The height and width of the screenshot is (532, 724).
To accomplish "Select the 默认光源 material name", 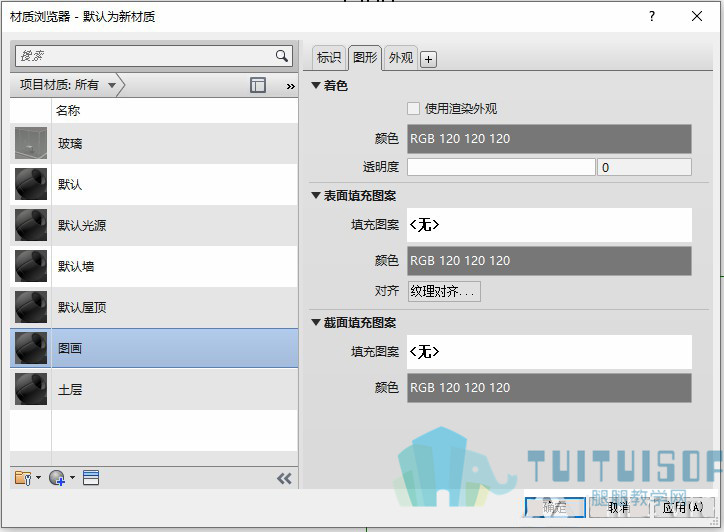I will click(x=82, y=225).
